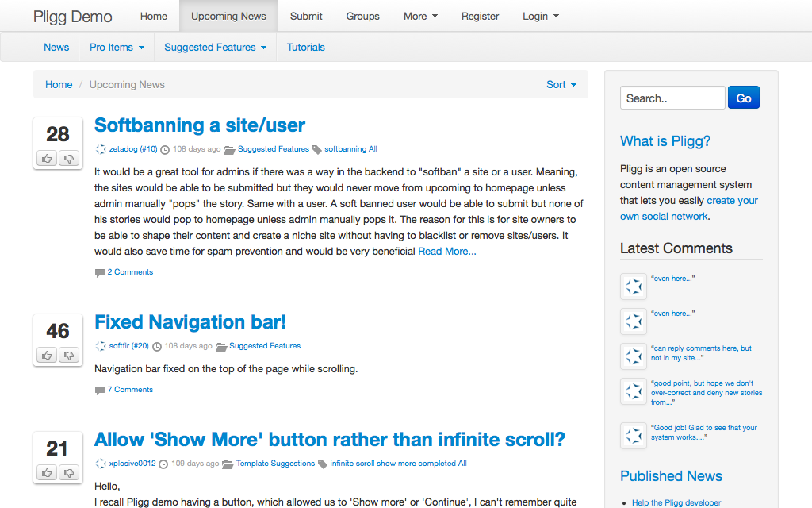Open the Tutorials tab

click(x=306, y=48)
